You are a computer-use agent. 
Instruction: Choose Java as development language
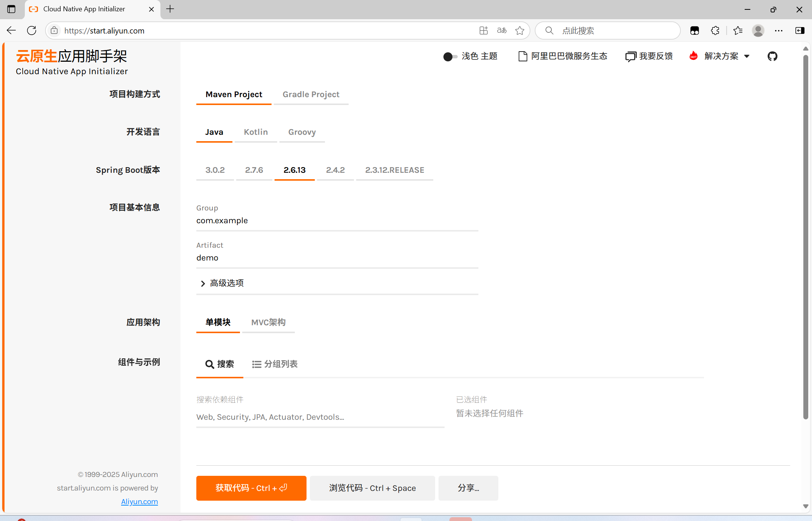[x=214, y=132]
